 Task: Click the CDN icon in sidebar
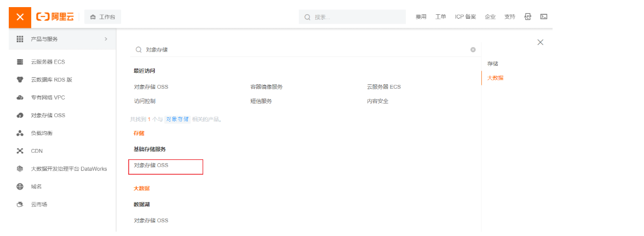[x=20, y=151]
